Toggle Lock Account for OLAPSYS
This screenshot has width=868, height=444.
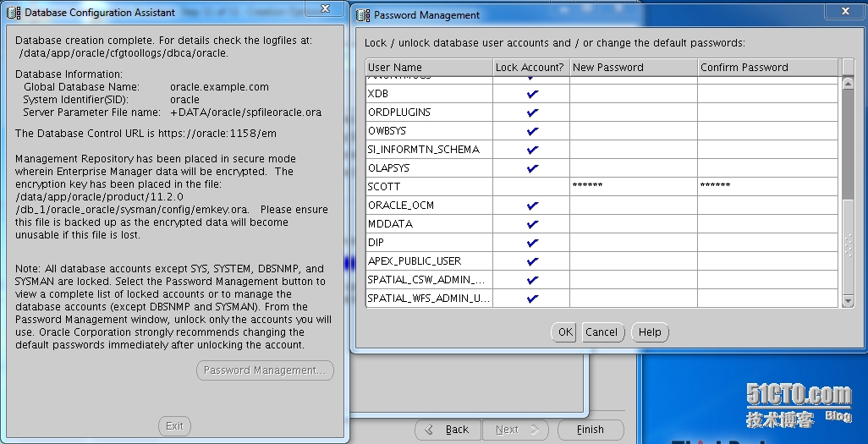pos(532,167)
